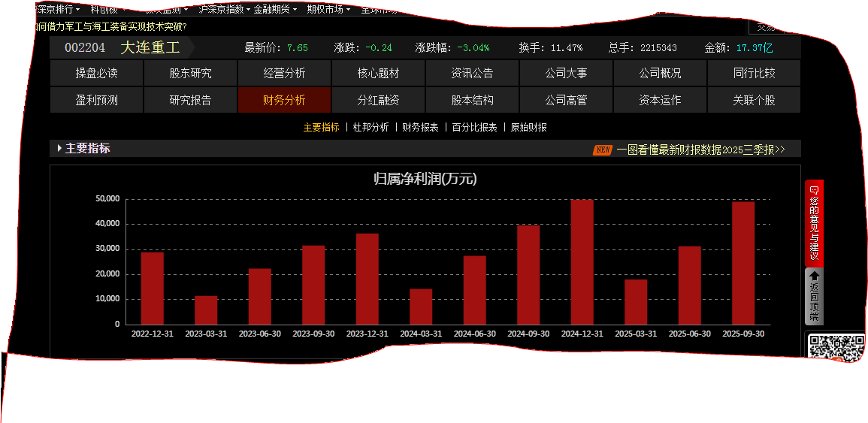
Task: Click the stock code 002204
Action: [x=85, y=47]
